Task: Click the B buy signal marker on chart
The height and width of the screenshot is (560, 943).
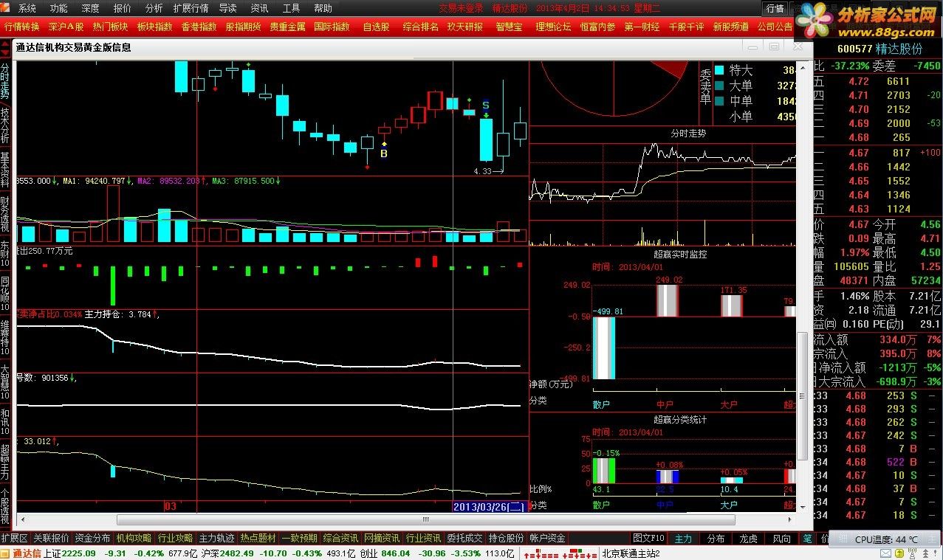Action: tap(384, 153)
